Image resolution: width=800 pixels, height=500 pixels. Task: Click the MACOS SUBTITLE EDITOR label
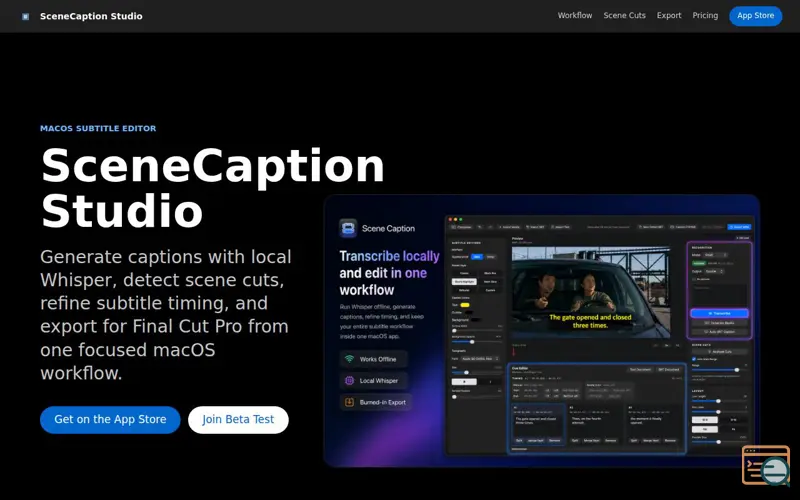coord(98,129)
